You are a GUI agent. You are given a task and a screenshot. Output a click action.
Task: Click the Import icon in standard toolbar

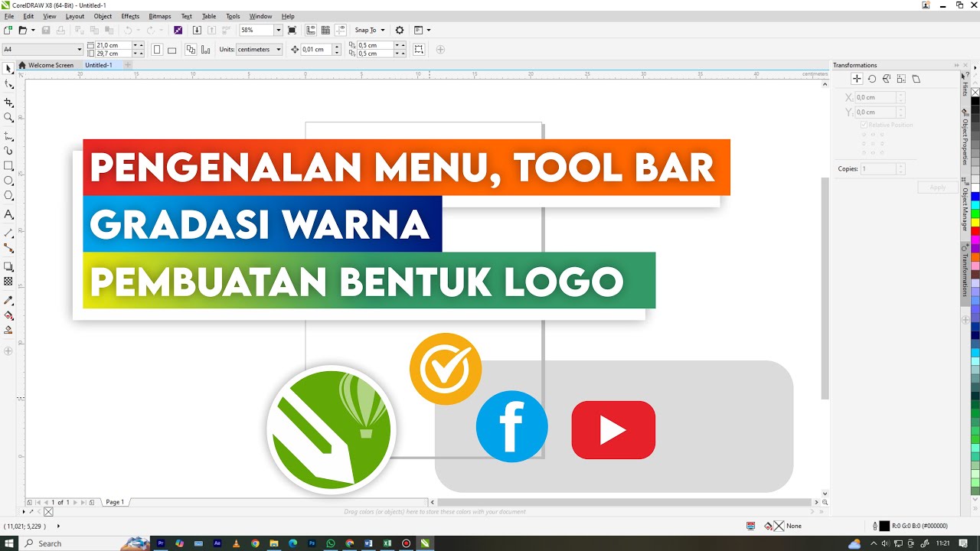197,30
